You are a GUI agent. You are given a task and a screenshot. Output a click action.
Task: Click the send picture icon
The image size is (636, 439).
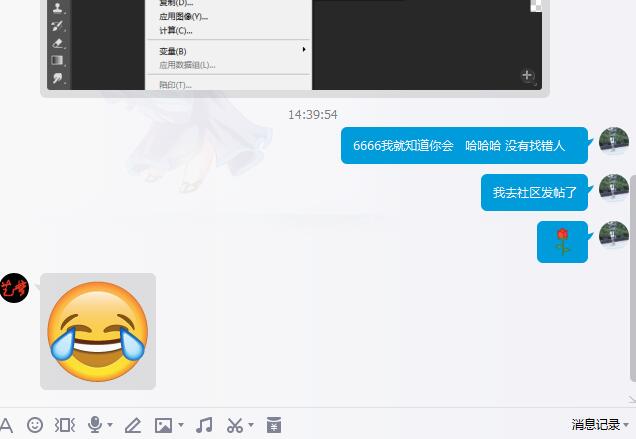pos(162,425)
